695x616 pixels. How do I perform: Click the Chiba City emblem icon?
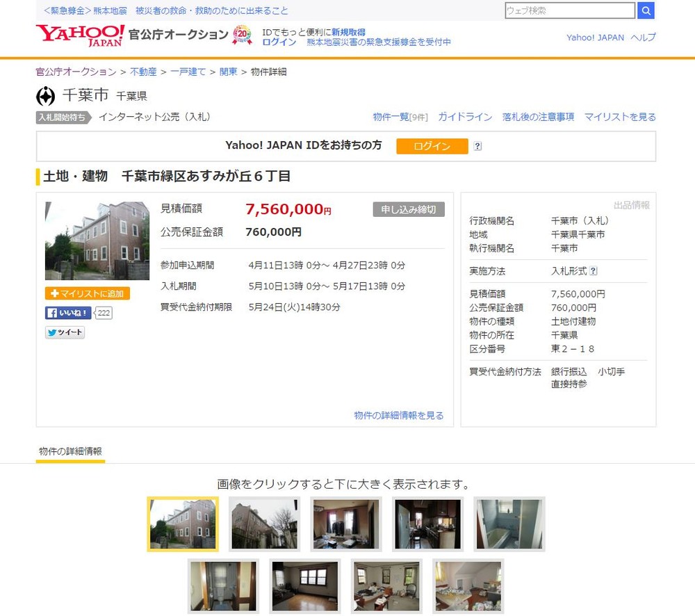pyautogui.click(x=44, y=95)
